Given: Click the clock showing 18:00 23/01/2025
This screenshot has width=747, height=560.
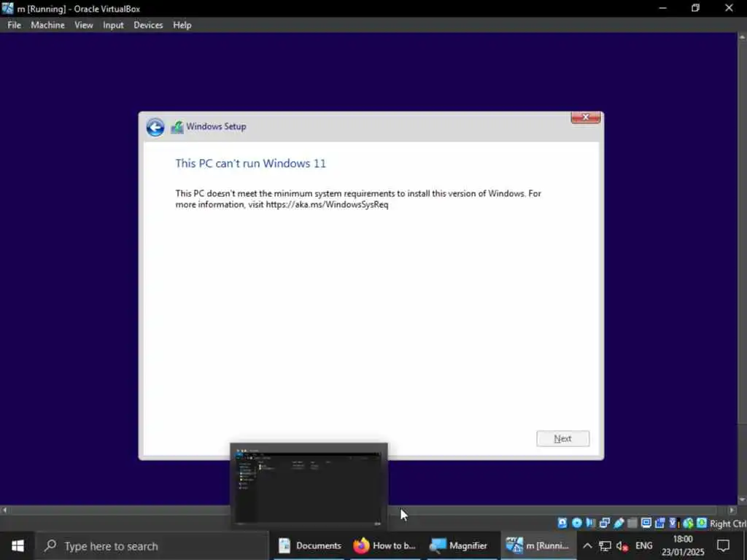Looking at the screenshot, I should pyautogui.click(x=683, y=545).
